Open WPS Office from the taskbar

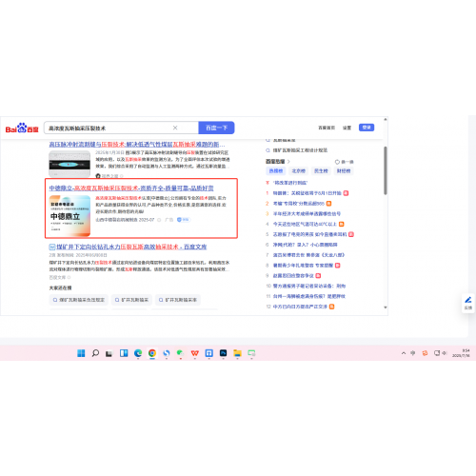195,353
